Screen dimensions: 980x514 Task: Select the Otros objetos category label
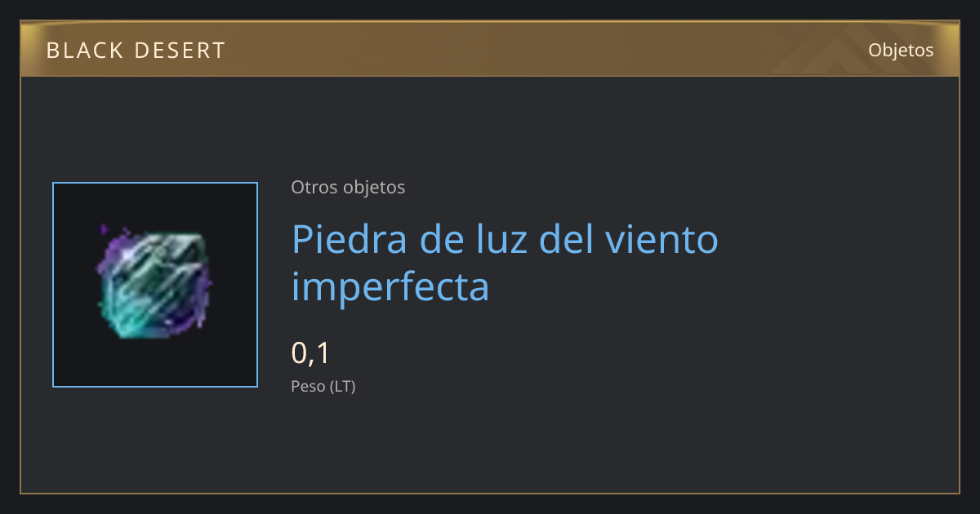pos(348,187)
